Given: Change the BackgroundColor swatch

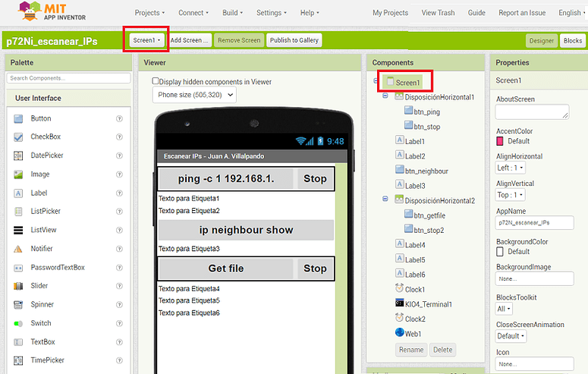Looking at the screenshot, I should (x=499, y=251).
